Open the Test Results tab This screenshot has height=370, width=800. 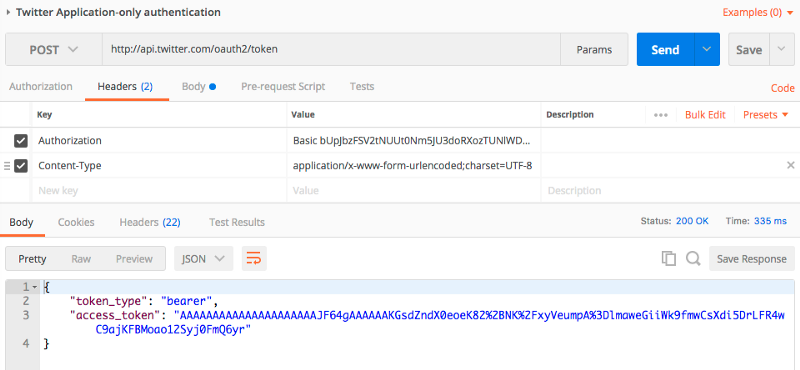click(x=237, y=222)
